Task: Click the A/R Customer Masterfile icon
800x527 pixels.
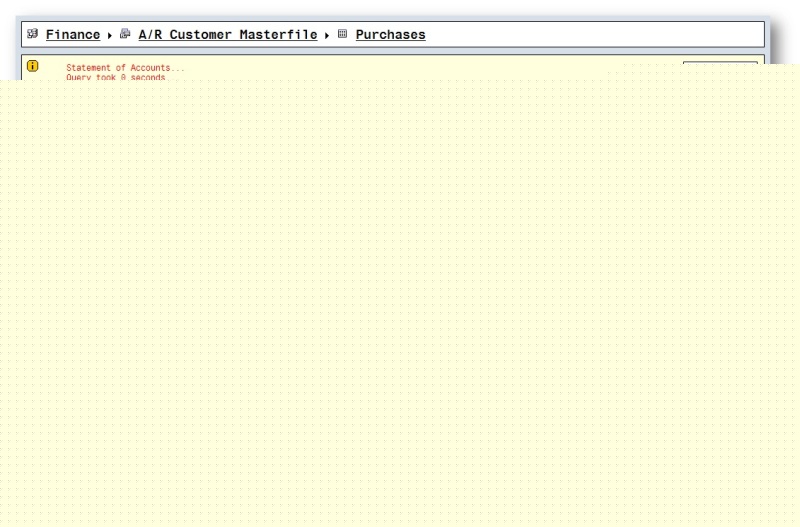Action: 125,34
